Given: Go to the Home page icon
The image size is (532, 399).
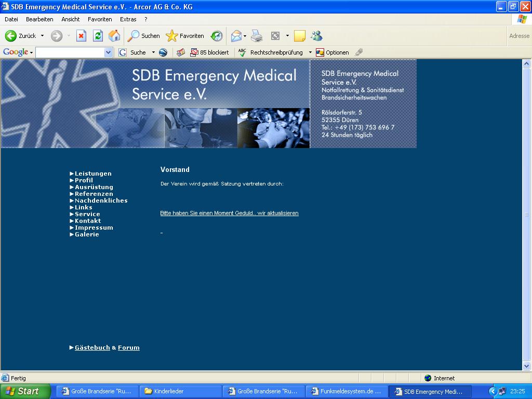Looking at the screenshot, I should 114,36.
